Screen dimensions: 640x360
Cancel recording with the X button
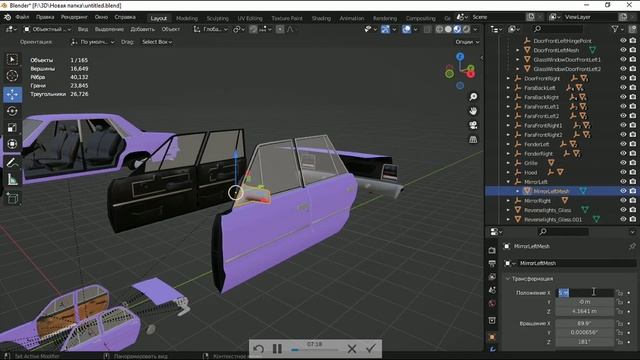352,349
